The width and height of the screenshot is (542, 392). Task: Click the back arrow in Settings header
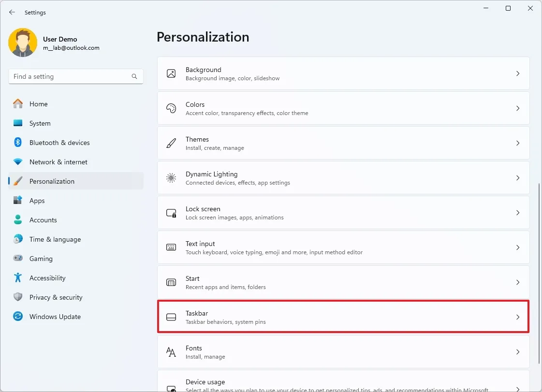click(12, 13)
